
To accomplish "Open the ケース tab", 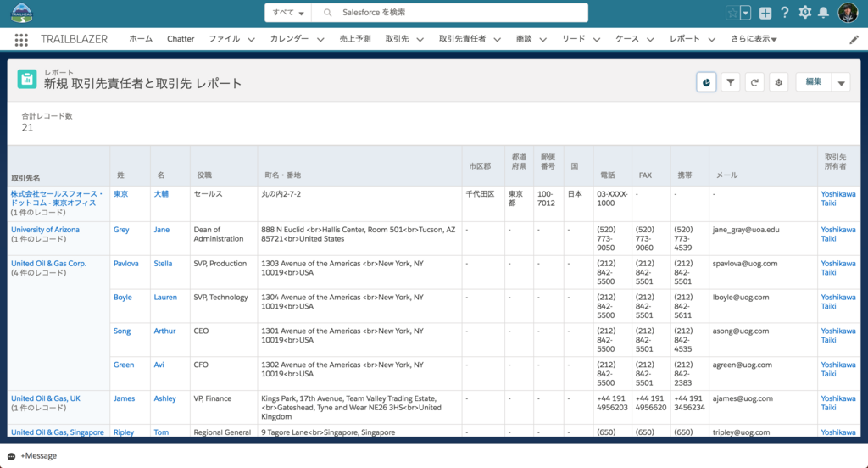I will point(627,39).
